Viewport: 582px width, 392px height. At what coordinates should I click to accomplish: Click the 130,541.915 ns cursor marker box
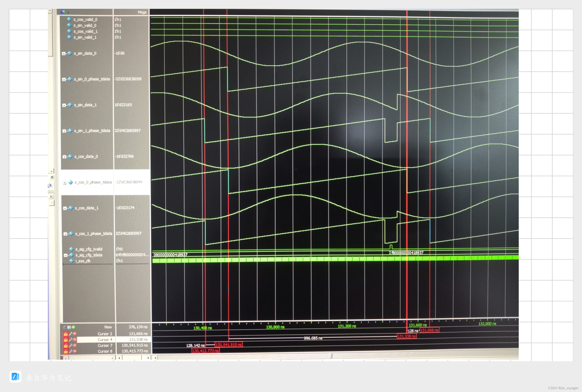pyautogui.click(x=228, y=345)
